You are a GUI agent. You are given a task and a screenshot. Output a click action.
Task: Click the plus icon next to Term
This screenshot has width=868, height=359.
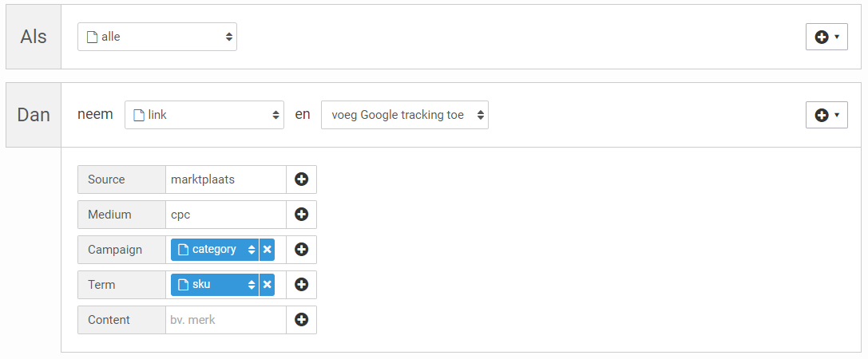[301, 285]
